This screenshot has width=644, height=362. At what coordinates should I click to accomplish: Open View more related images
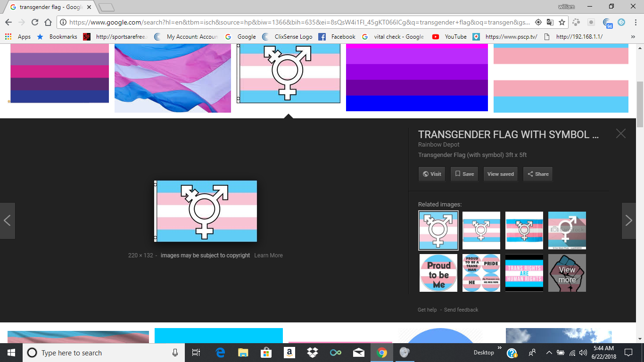point(567,273)
